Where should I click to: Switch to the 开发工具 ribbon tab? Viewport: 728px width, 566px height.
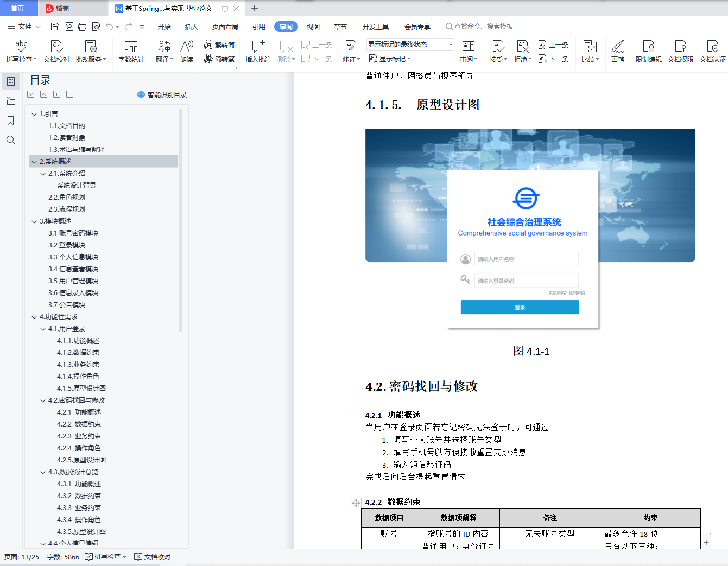(x=376, y=27)
